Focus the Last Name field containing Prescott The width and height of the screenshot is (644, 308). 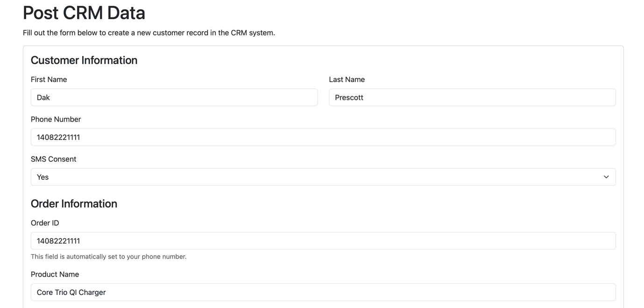pos(472,98)
